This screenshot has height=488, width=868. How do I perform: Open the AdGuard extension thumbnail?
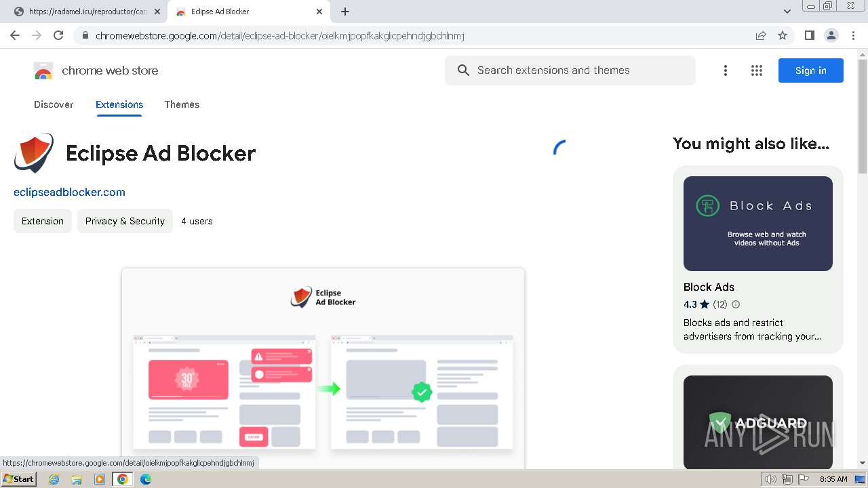coord(757,422)
